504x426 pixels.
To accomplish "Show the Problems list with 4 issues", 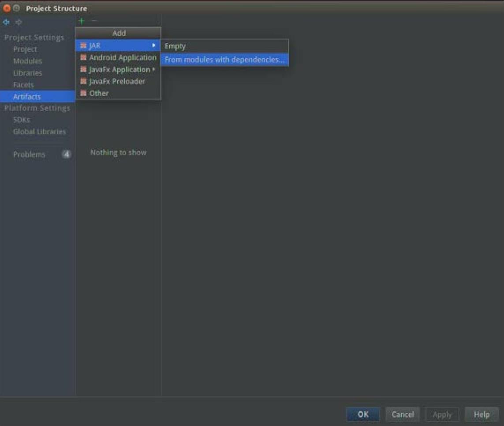I will coord(29,155).
